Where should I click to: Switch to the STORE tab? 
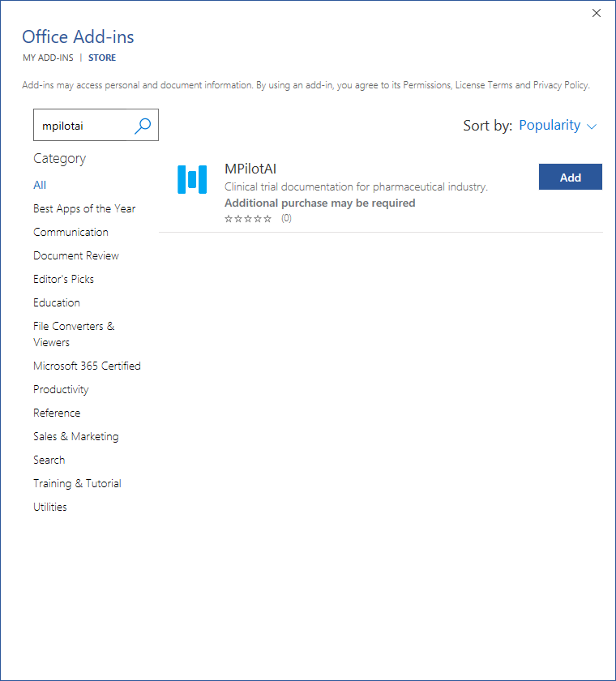tap(102, 58)
